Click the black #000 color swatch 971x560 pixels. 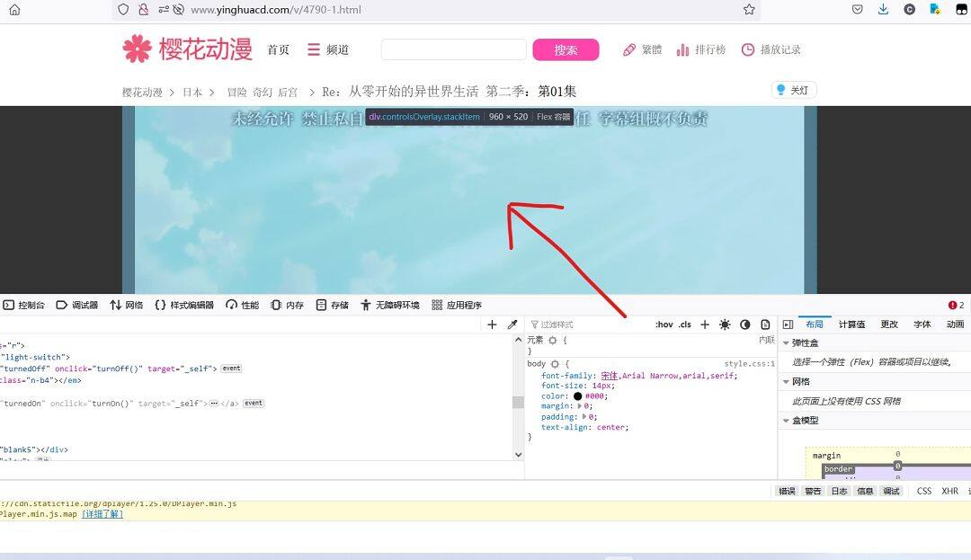point(577,396)
